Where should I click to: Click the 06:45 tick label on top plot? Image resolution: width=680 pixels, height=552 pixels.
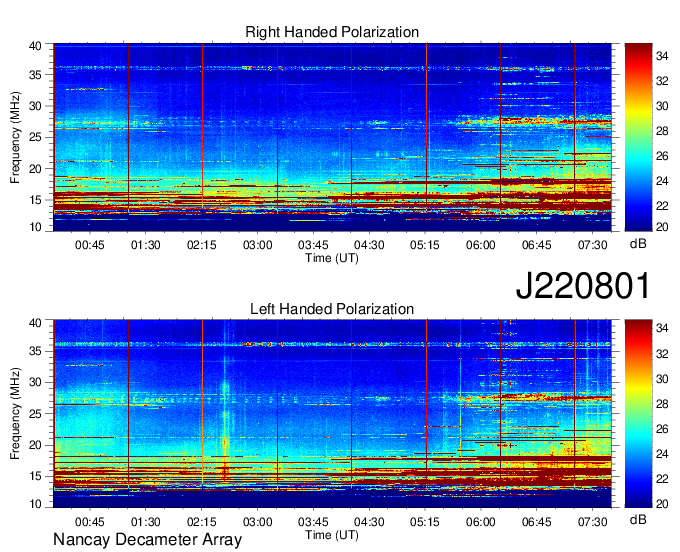coord(536,245)
